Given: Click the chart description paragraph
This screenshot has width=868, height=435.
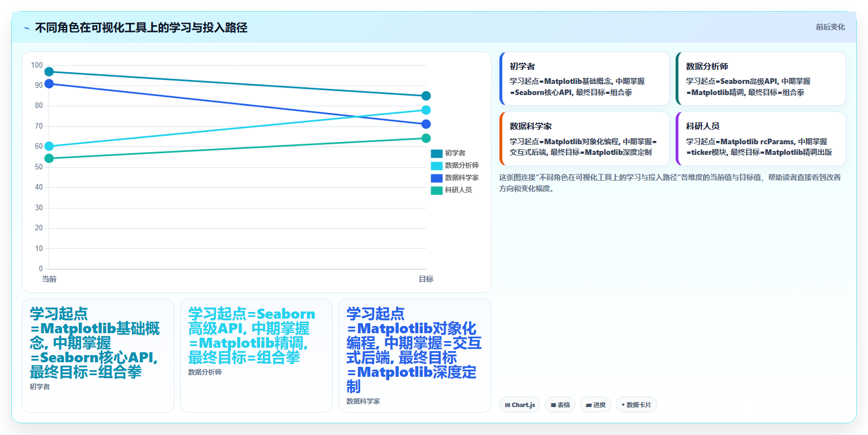Looking at the screenshot, I should coord(670,183).
